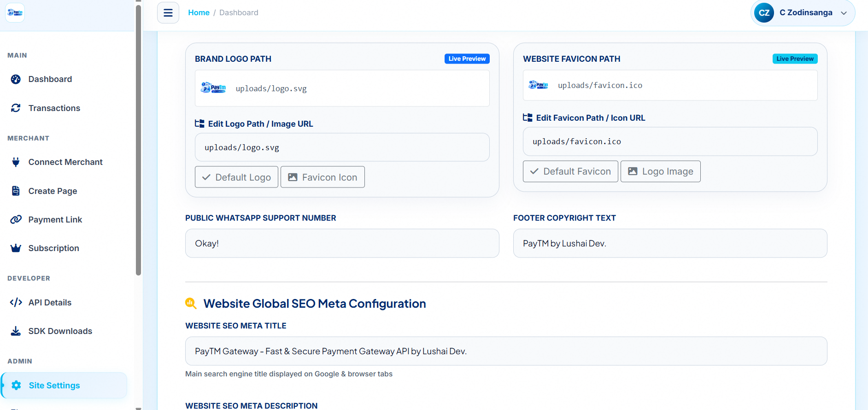
Task: Click the CZ avatar circle
Action: (x=764, y=13)
